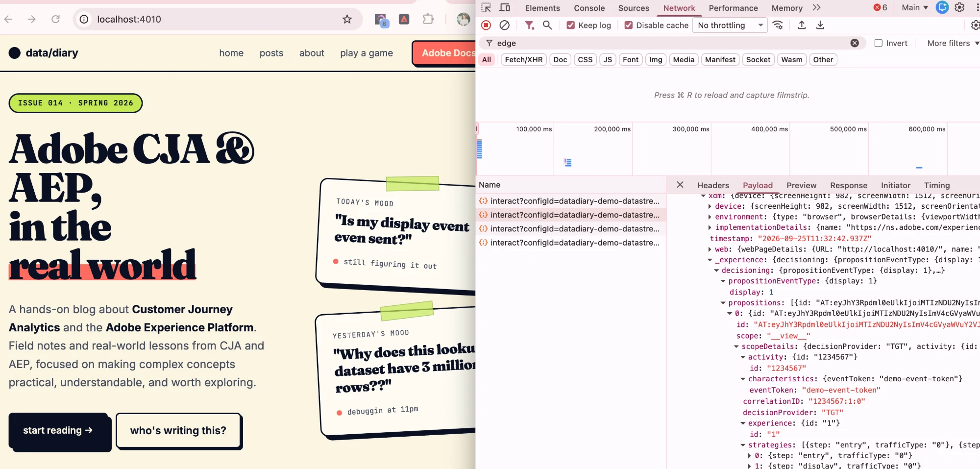View site information icon
This screenshot has width=980, height=469.
[84, 19]
